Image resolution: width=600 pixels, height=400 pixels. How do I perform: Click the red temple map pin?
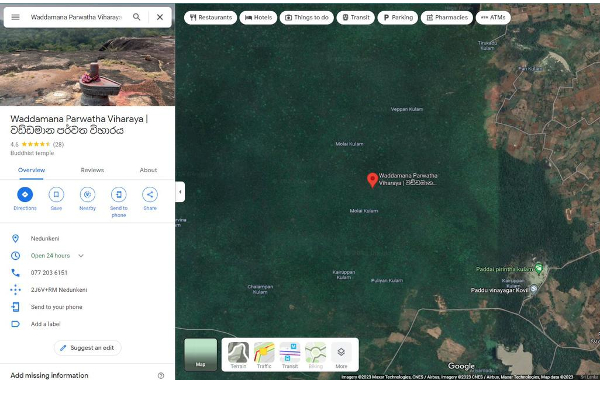[x=372, y=180]
